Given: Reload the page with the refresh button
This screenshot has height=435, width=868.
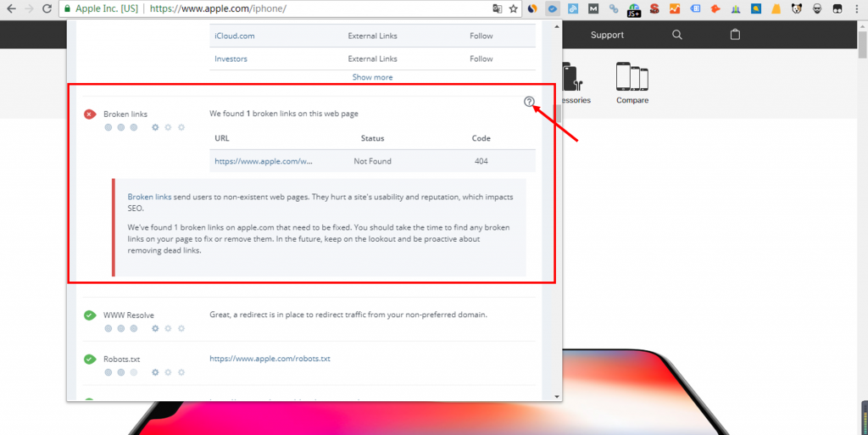Looking at the screenshot, I should 47,9.
